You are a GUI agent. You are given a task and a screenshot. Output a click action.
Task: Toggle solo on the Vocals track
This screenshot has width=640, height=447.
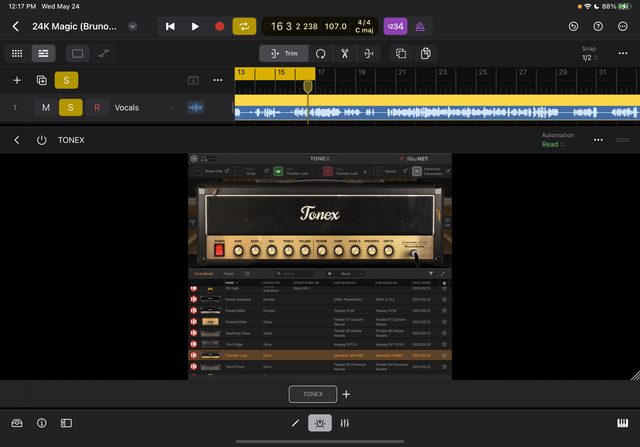(71, 108)
